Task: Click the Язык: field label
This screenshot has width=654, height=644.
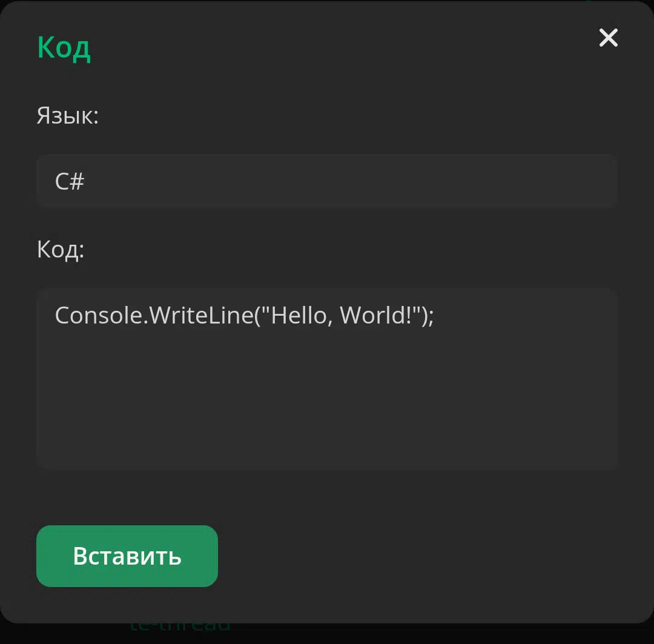Action: click(x=68, y=115)
